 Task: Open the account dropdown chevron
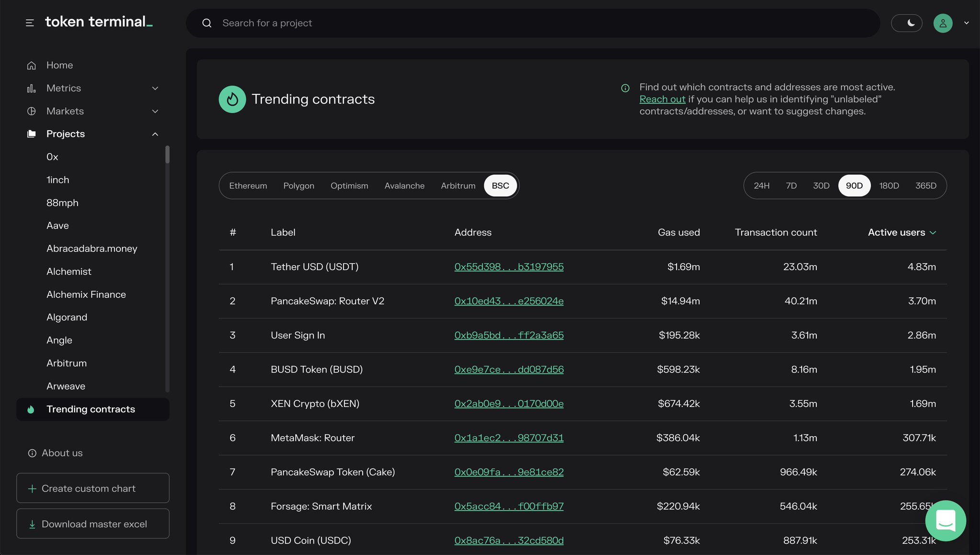click(966, 23)
